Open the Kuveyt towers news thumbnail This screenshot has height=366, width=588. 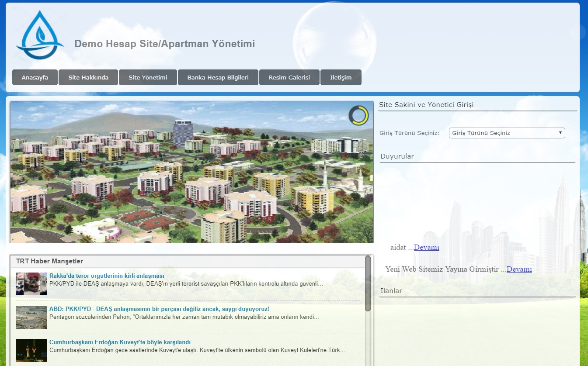coord(31,350)
